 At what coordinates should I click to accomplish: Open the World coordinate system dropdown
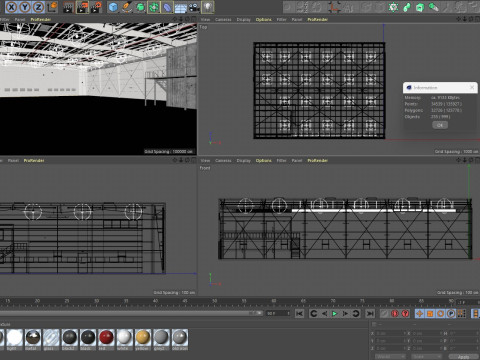pos(391,357)
